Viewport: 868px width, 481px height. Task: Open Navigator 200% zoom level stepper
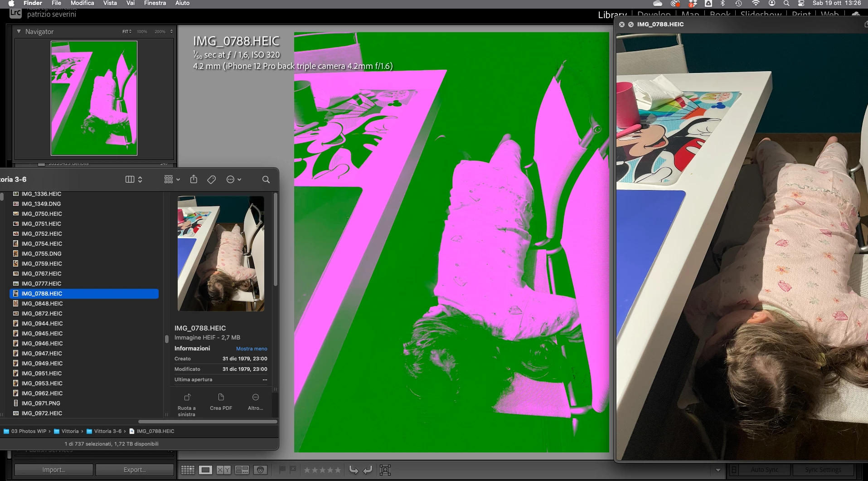[171, 32]
